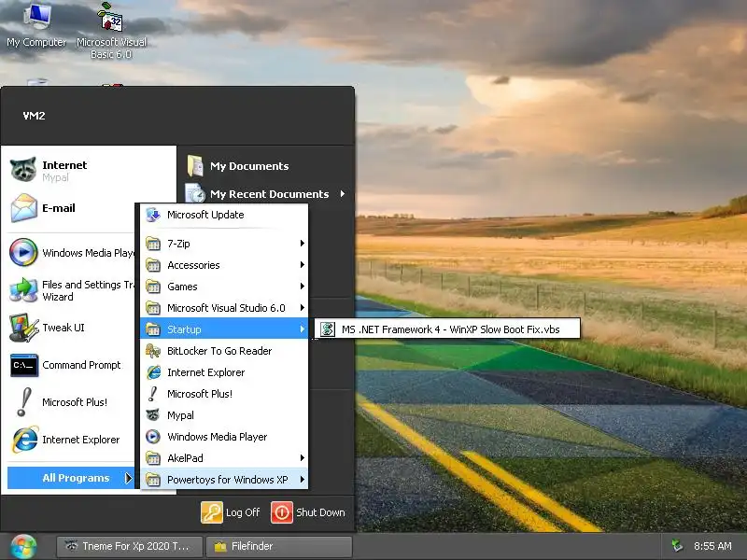Select Microsoft Visual Studio 6.0 entry

pos(224,308)
